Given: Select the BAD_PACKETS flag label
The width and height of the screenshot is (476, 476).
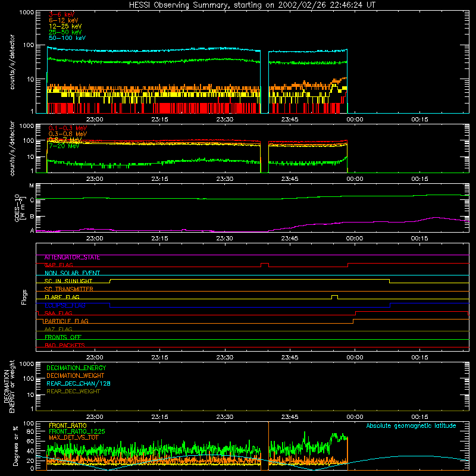Looking at the screenshot, I should 65,345.
